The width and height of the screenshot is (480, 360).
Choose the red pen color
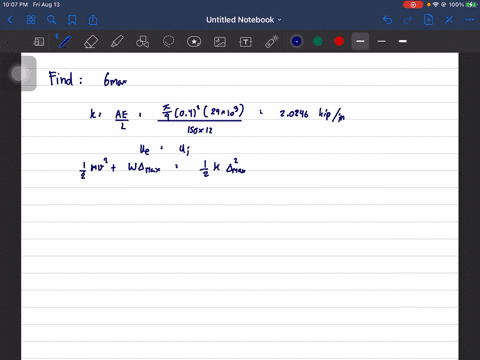[339, 41]
